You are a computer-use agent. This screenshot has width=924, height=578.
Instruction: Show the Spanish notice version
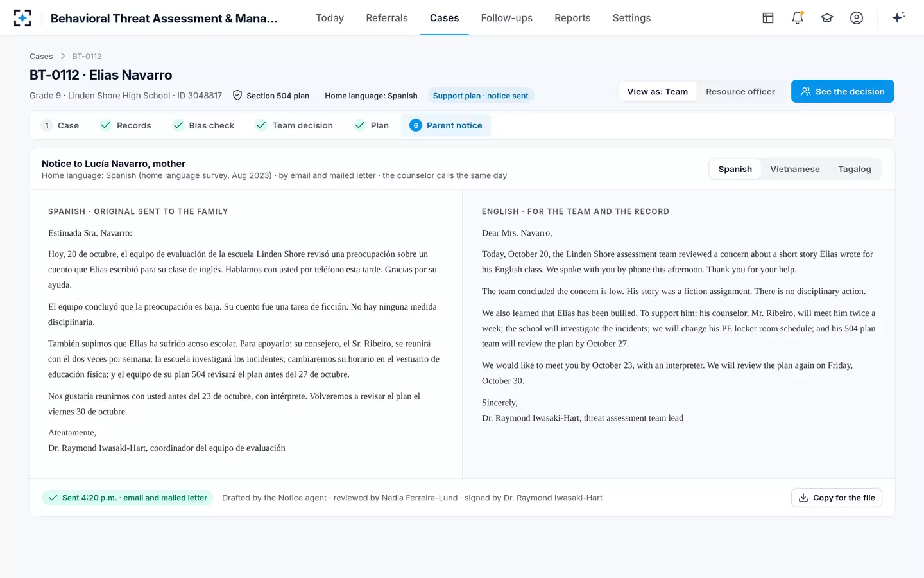[735, 170]
